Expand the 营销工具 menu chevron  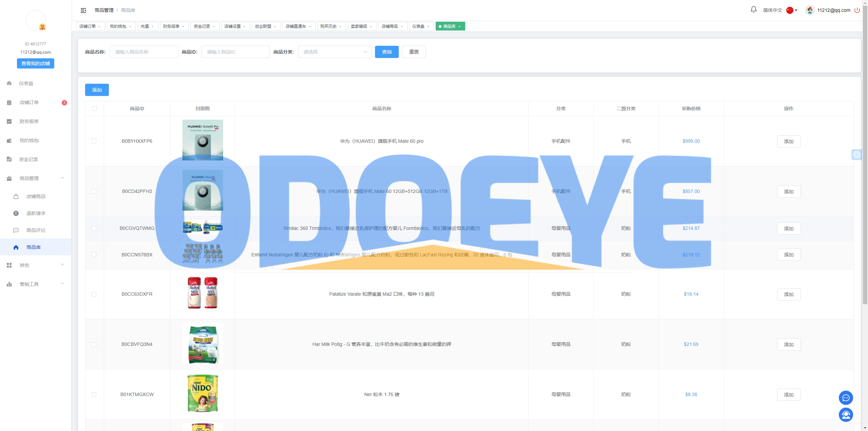pyautogui.click(x=62, y=284)
